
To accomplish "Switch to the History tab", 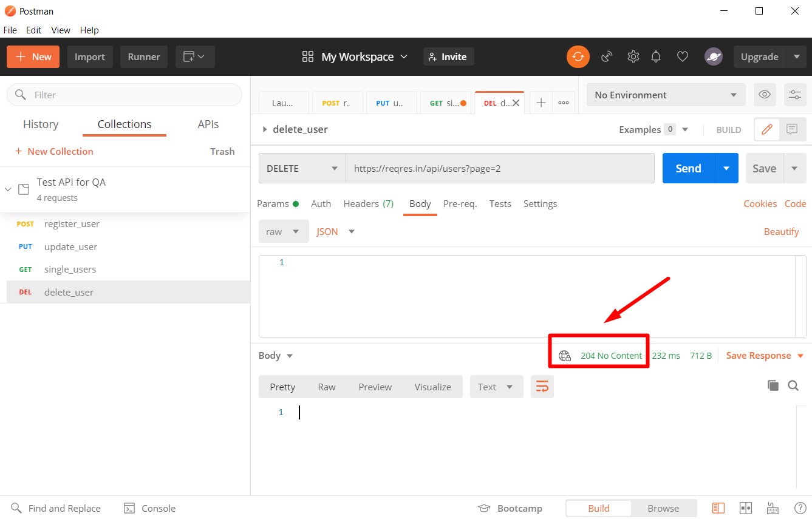I will tap(41, 124).
